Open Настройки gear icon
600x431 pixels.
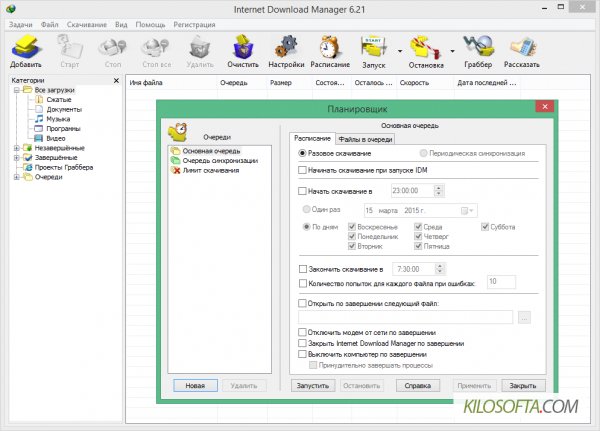coord(286,47)
